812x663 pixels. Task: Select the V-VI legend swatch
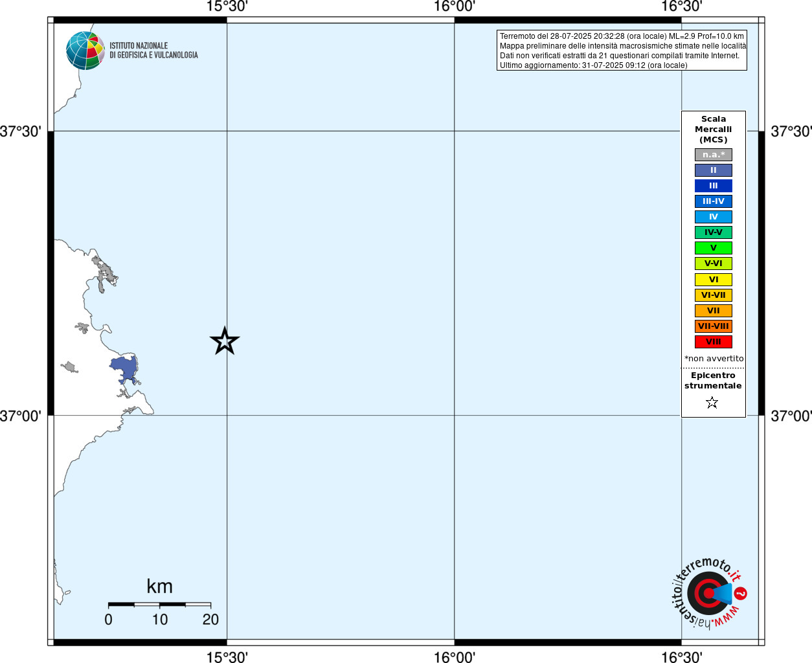(714, 264)
